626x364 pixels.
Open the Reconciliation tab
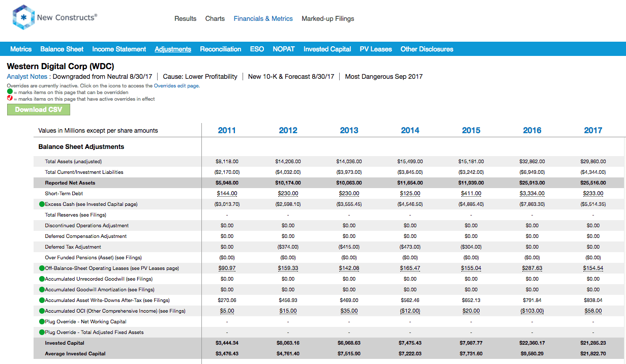(x=221, y=49)
